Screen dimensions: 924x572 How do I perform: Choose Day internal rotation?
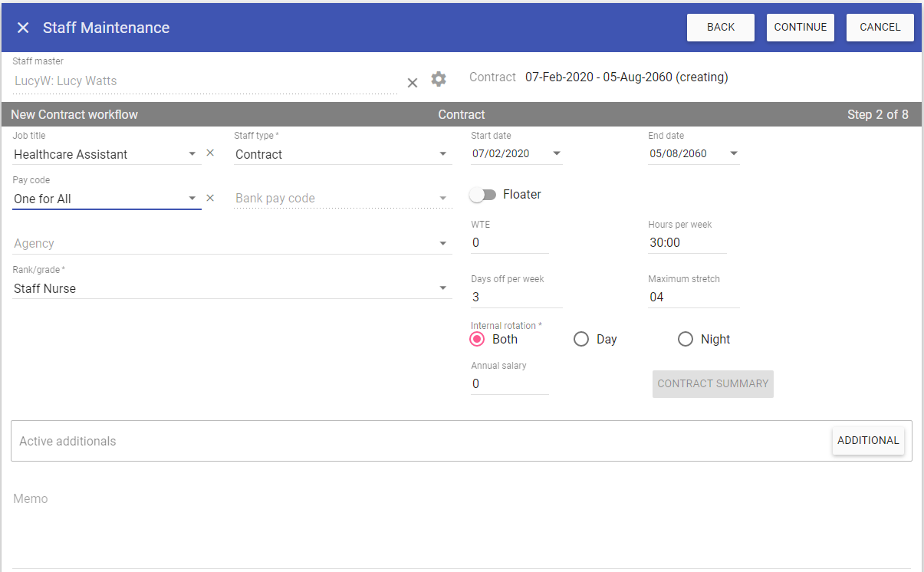click(581, 339)
